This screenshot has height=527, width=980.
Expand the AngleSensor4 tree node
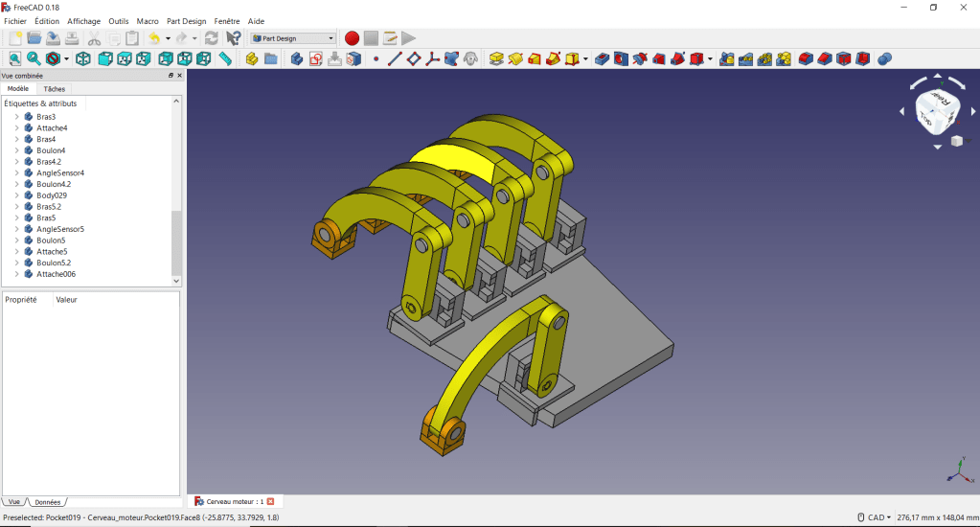tap(16, 173)
